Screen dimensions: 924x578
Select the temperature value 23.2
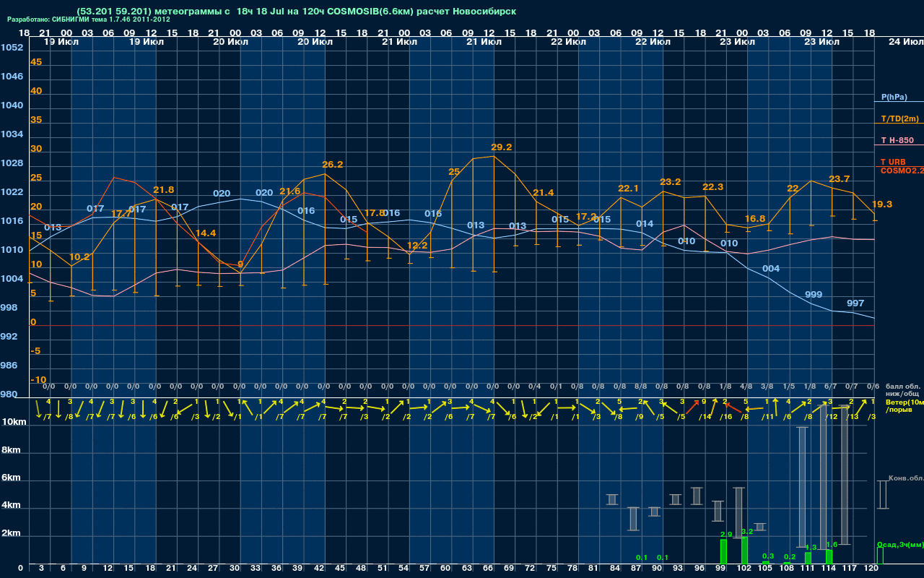pyautogui.click(x=670, y=182)
